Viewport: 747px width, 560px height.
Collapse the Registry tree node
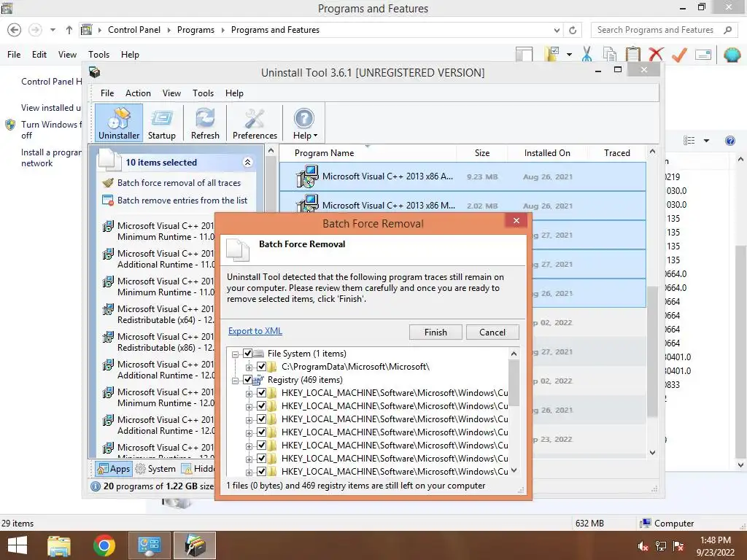tap(235, 381)
